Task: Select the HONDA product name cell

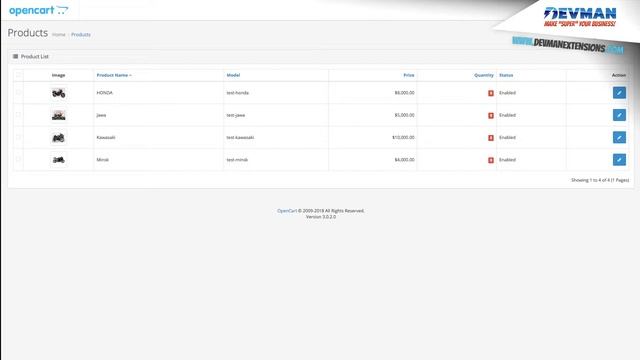Action: coord(158,93)
